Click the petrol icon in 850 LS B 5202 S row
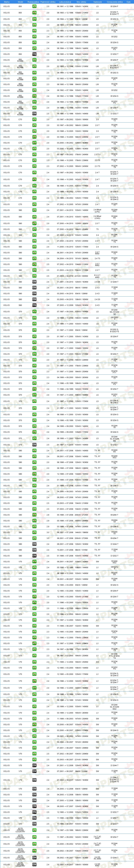This screenshot has height=868, width=134. pyautogui.click(x=34, y=19)
